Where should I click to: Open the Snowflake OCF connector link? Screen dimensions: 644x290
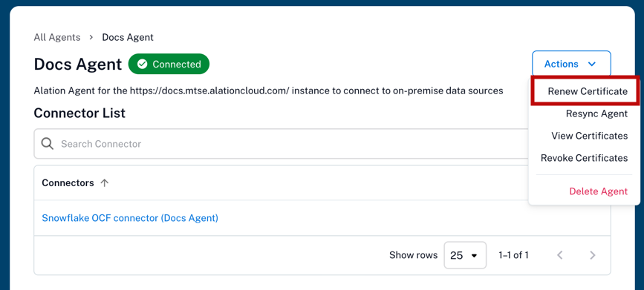click(x=130, y=218)
